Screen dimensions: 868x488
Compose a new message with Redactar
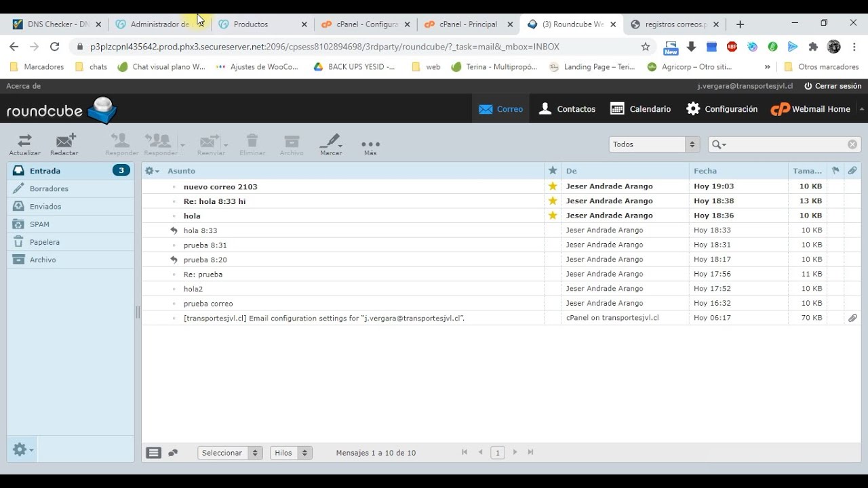pos(64,144)
